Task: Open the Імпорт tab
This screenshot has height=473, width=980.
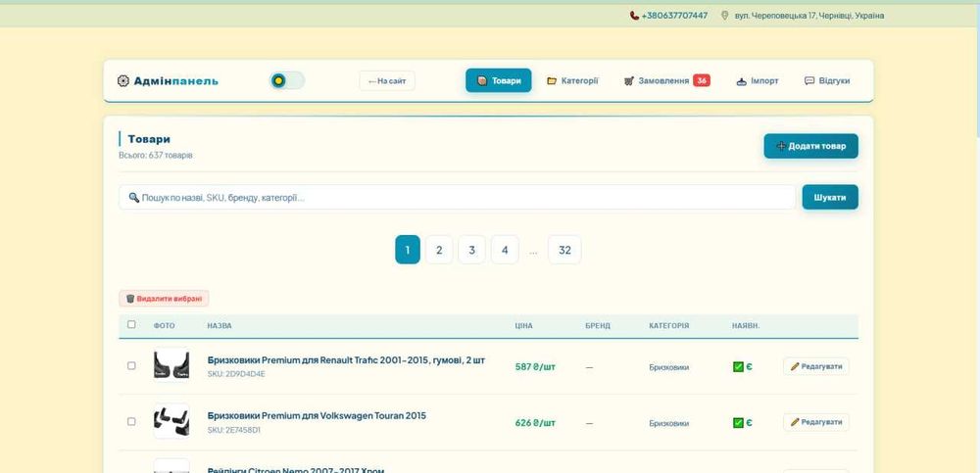Action: point(758,80)
